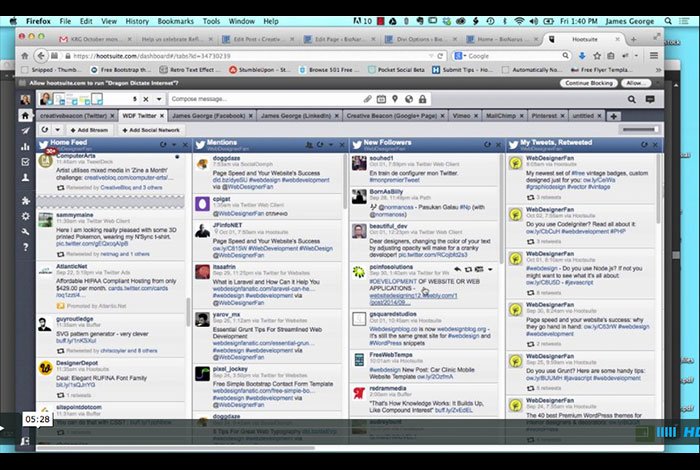Viewport: 700px width, 470px height.
Task: Switch to James George (LinkedIn) tab
Action: [296, 116]
